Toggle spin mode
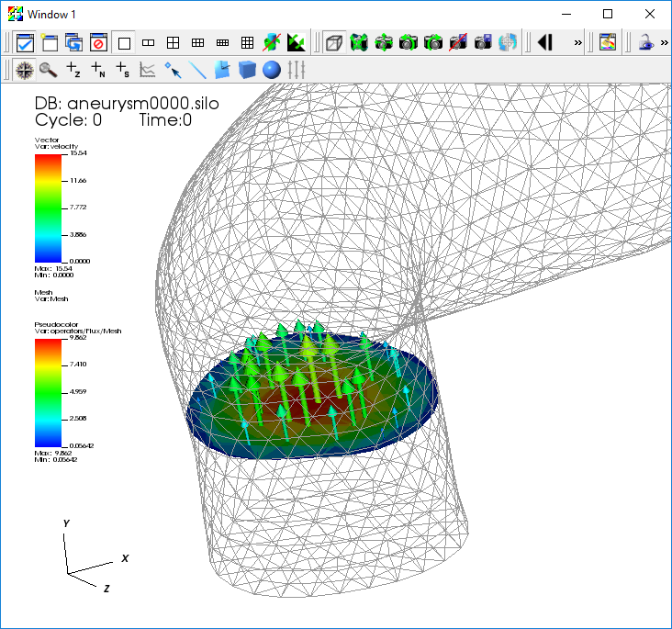The height and width of the screenshot is (629, 672). [272, 43]
